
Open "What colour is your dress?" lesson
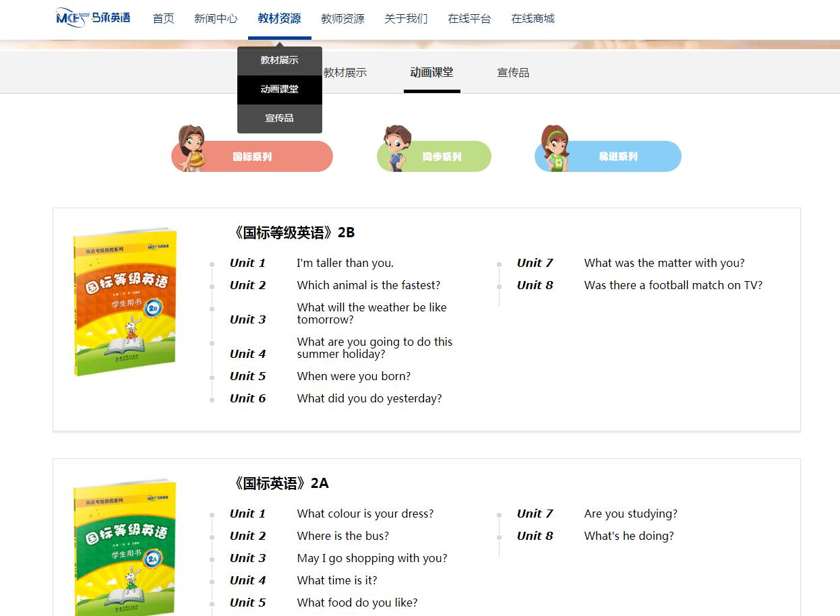tap(365, 514)
